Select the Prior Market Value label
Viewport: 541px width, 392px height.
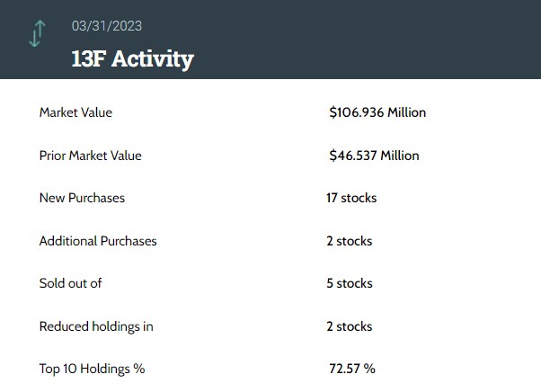pyautogui.click(x=90, y=156)
